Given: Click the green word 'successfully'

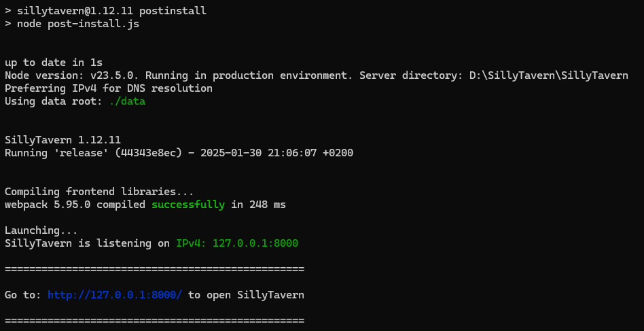Looking at the screenshot, I should pos(188,204).
